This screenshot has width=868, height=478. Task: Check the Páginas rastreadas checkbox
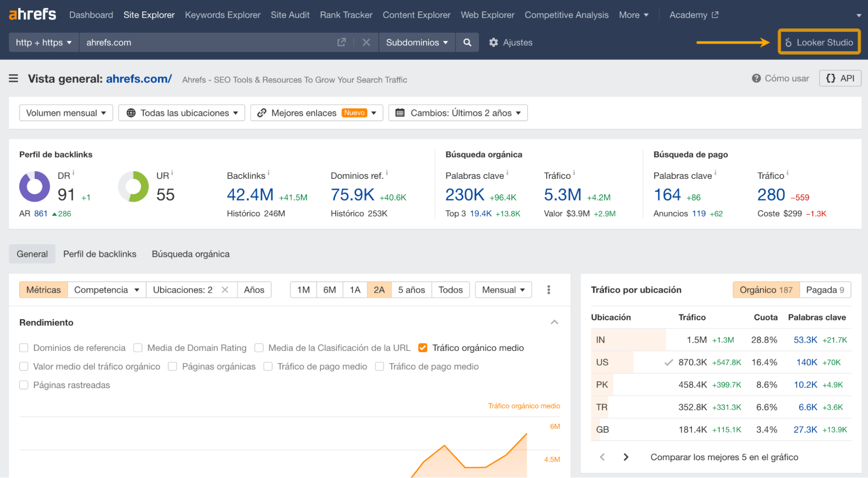point(24,385)
